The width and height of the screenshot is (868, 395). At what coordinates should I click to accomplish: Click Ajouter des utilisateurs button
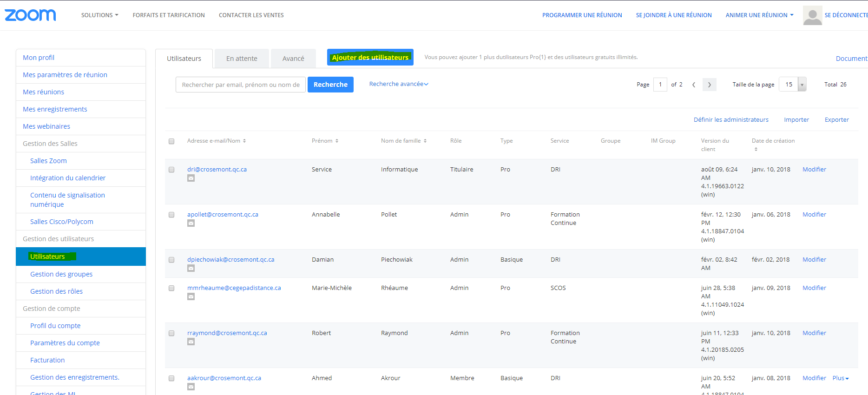(x=370, y=58)
